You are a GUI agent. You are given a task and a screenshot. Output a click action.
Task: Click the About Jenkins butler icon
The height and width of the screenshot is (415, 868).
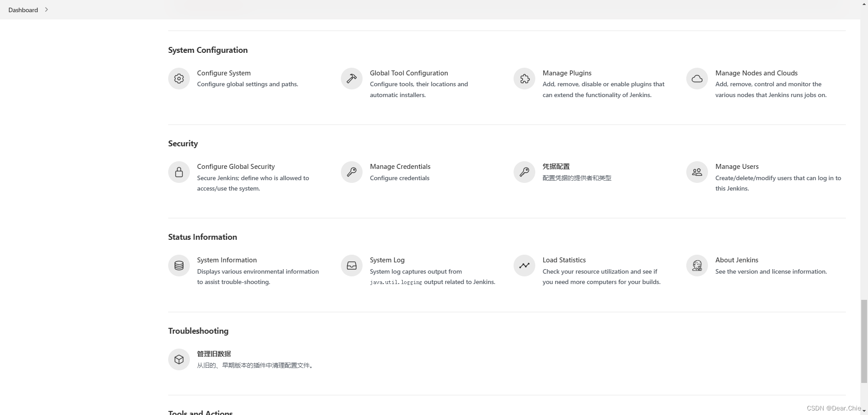coord(697,266)
